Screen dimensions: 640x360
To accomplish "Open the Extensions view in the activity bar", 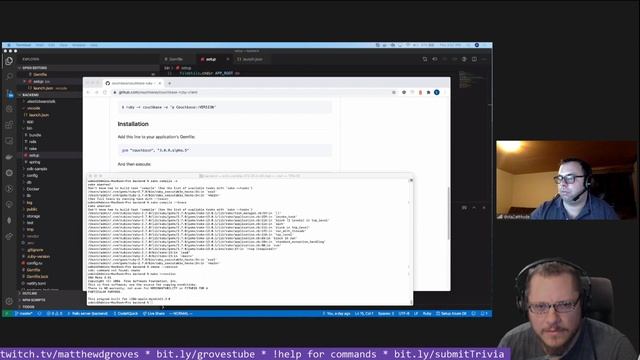I will (9, 125).
